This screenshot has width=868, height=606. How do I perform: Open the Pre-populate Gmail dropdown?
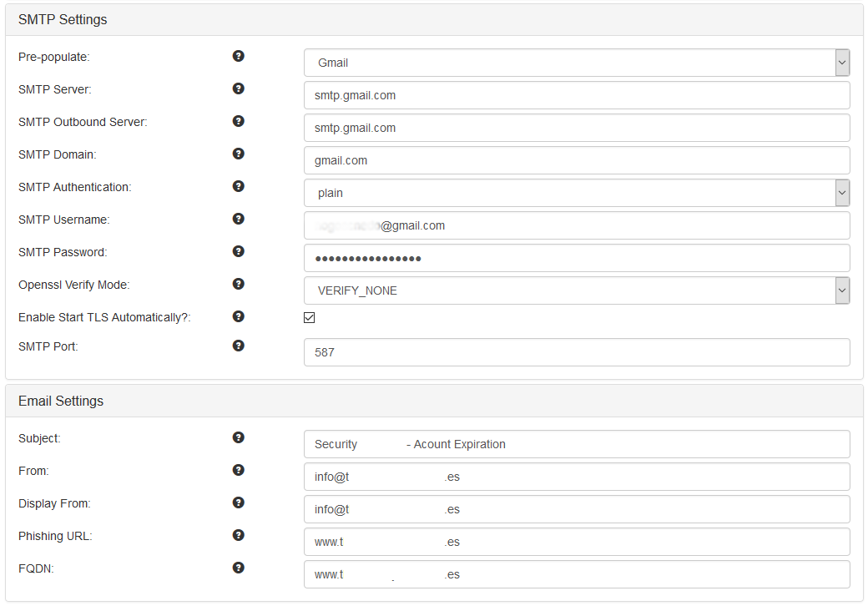click(576, 63)
